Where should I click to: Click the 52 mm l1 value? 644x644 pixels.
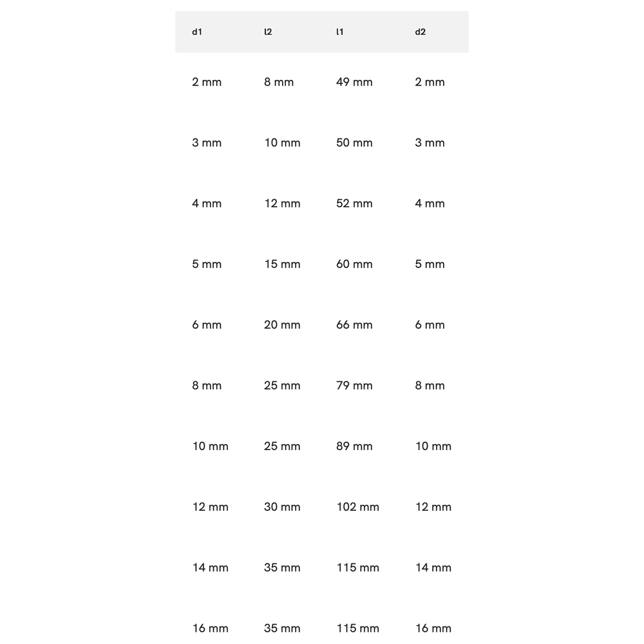[x=354, y=204]
